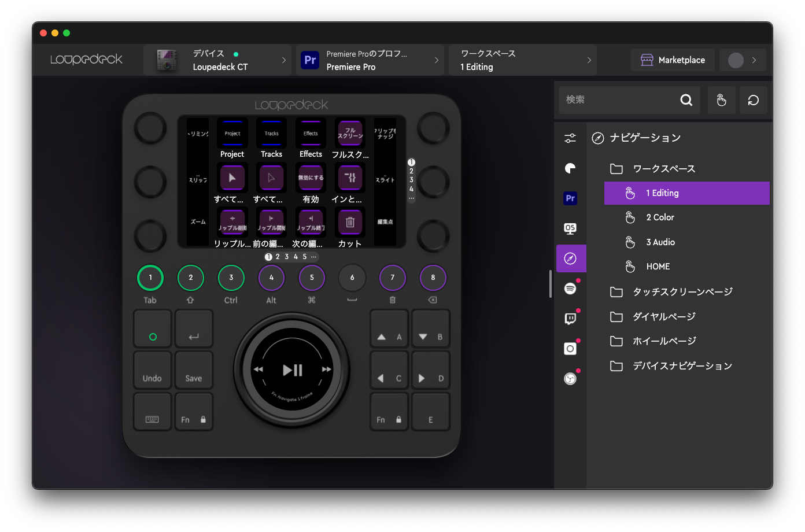The height and width of the screenshot is (532, 805).
Task: Select the OS actions icon in the sidebar
Action: [570, 228]
